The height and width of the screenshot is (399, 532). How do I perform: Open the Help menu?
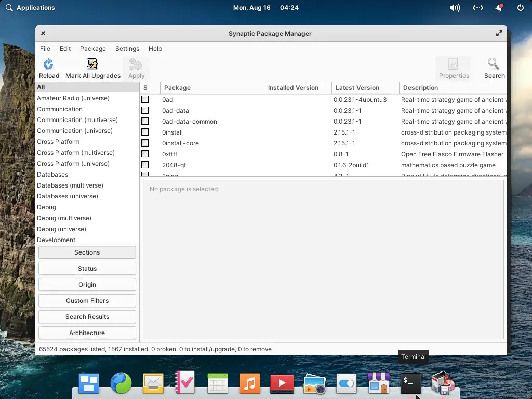(155, 48)
